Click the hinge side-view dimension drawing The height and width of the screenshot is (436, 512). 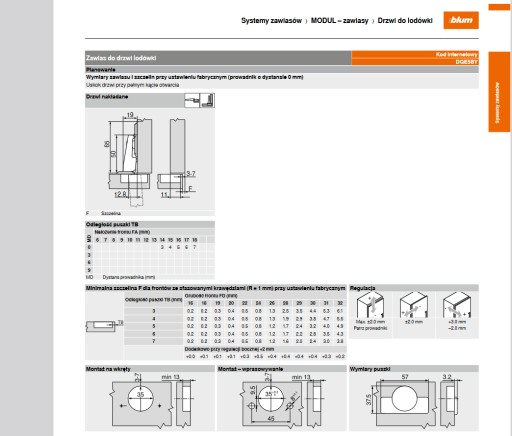click(x=131, y=158)
